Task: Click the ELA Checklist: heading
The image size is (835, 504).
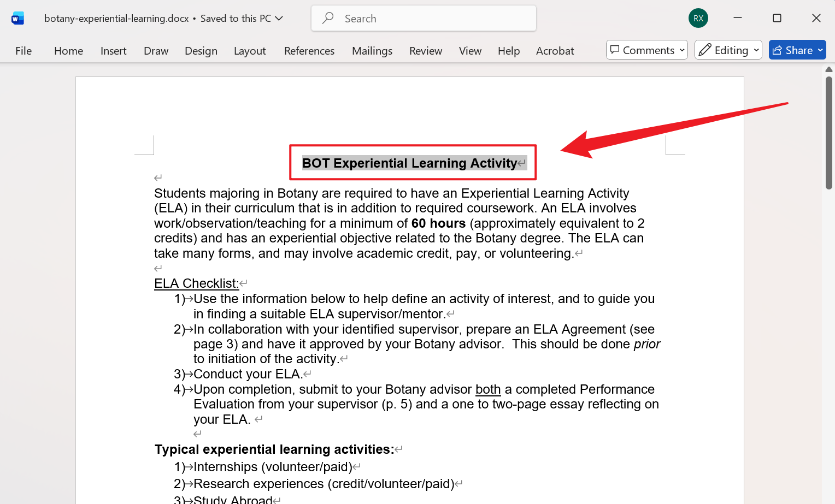Action: 197,283
